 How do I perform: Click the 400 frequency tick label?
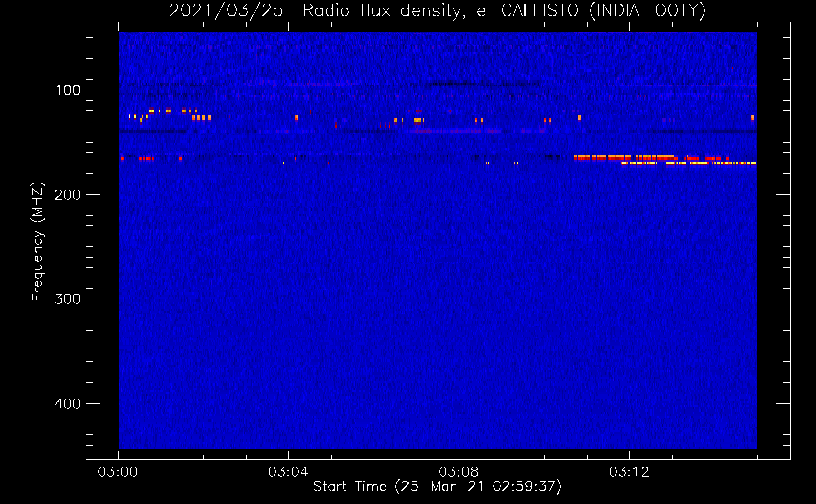[x=68, y=404]
